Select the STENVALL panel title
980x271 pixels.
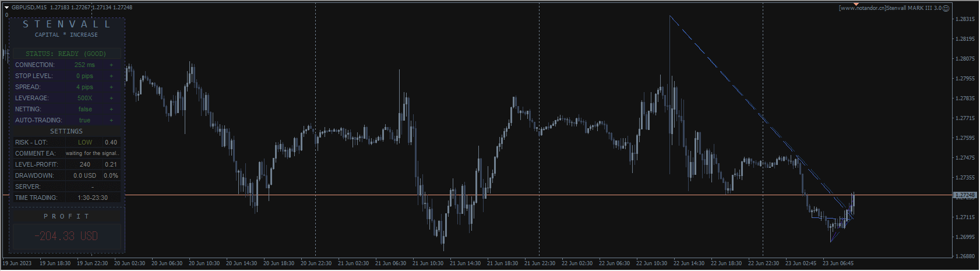66,24
